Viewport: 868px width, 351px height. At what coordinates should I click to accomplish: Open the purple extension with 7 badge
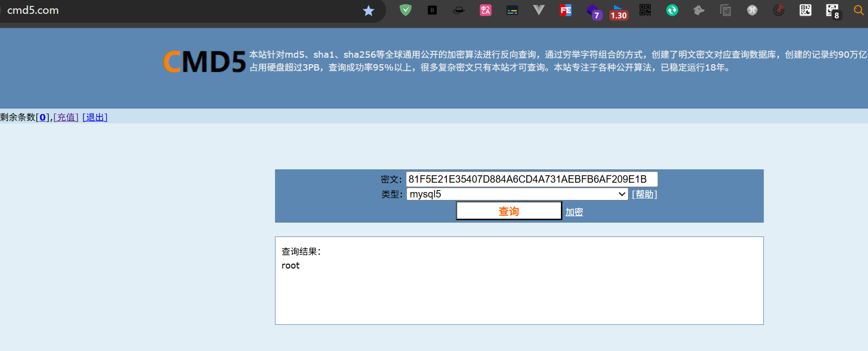(593, 11)
